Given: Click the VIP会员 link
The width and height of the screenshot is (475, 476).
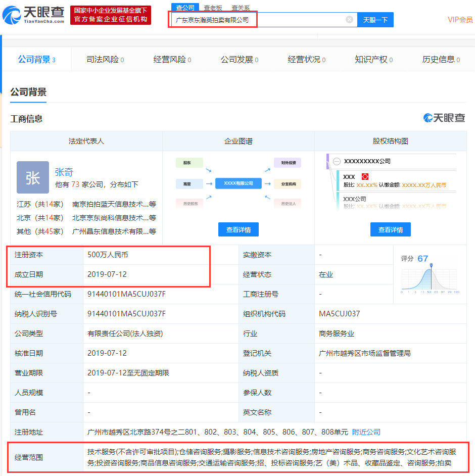Looking at the screenshot, I should pos(460,20).
